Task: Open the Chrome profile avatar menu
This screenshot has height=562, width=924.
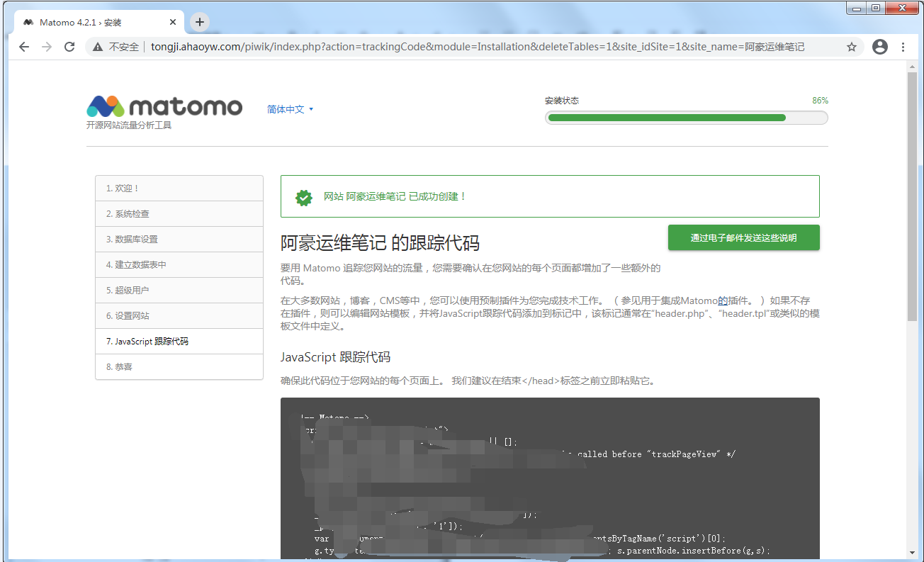Action: pos(880,47)
